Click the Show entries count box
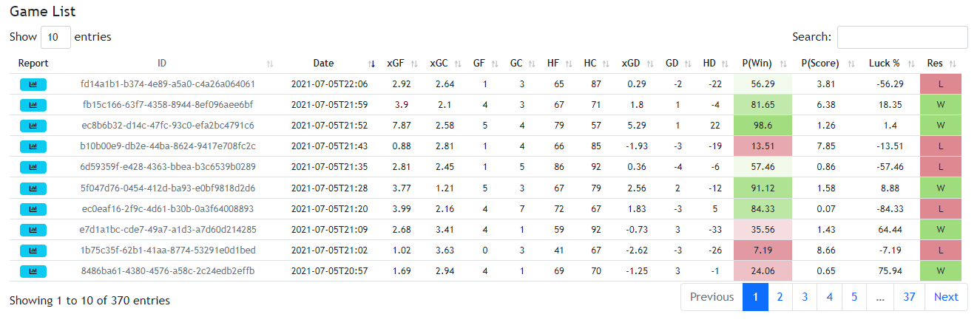 tap(55, 37)
